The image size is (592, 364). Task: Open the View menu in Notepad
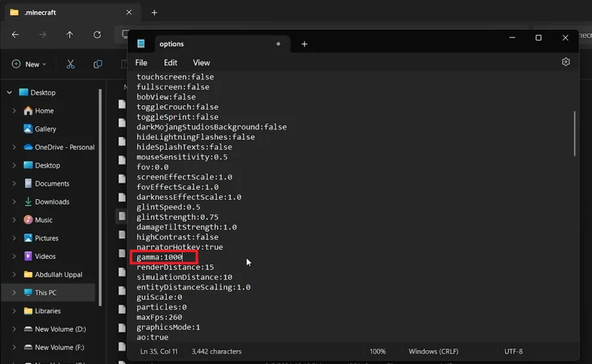point(201,62)
